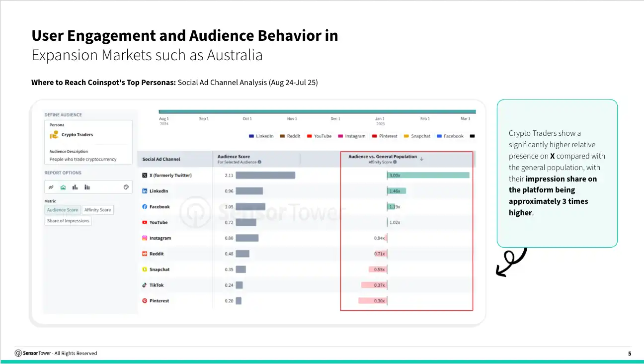644x364 pixels.
Task: Click the Jan 1 2025 timeline label
Action: [x=380, y=121]
